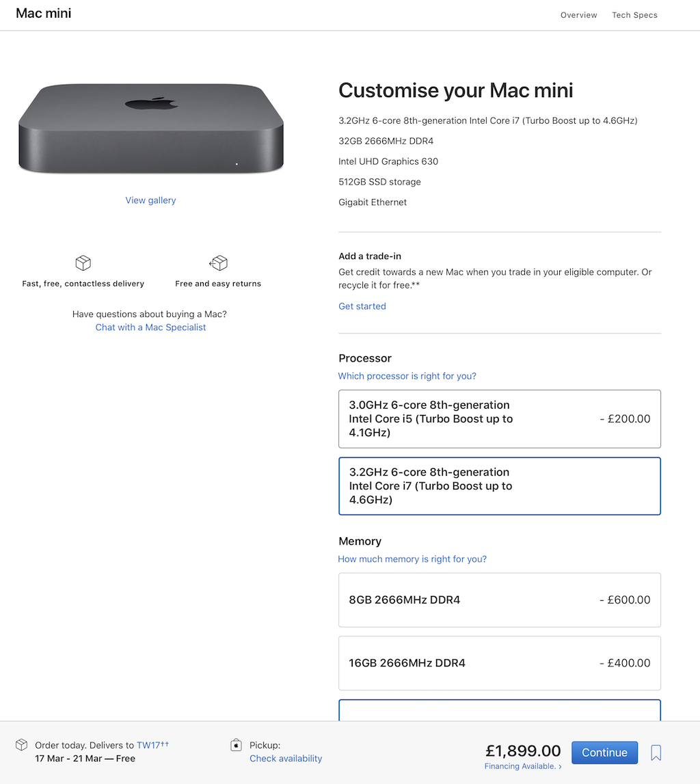Image resolution: width=700 pixels, height=784 pixels.
Task: Click the Apple logo on Mac mini
Action: (x=150, y=103)
